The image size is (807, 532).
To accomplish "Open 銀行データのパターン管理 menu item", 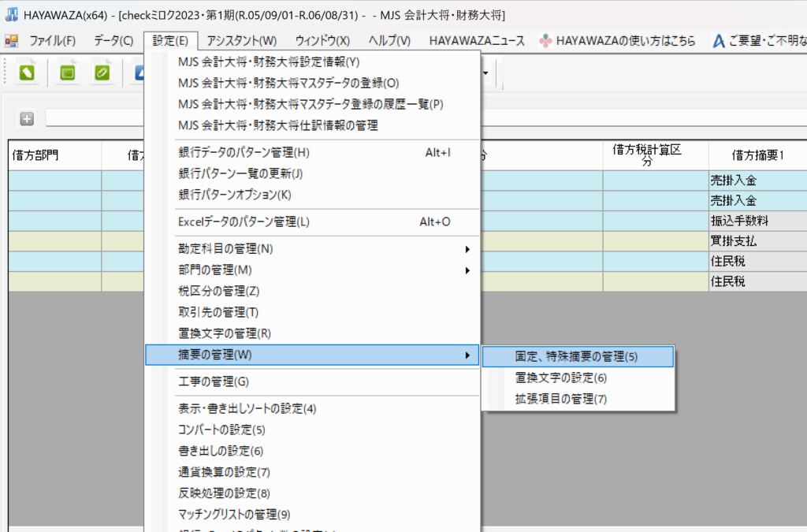I will pos(244,152).
